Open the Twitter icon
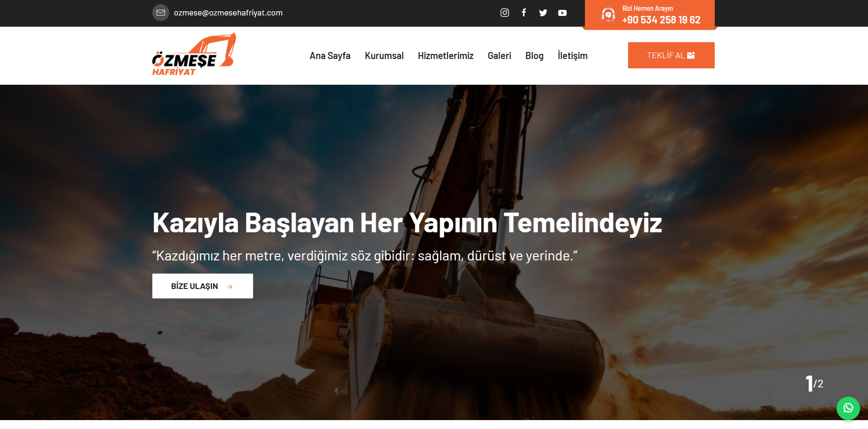This screenshot has height=429, width=868. pyautogui.click(x=543, y=13)
